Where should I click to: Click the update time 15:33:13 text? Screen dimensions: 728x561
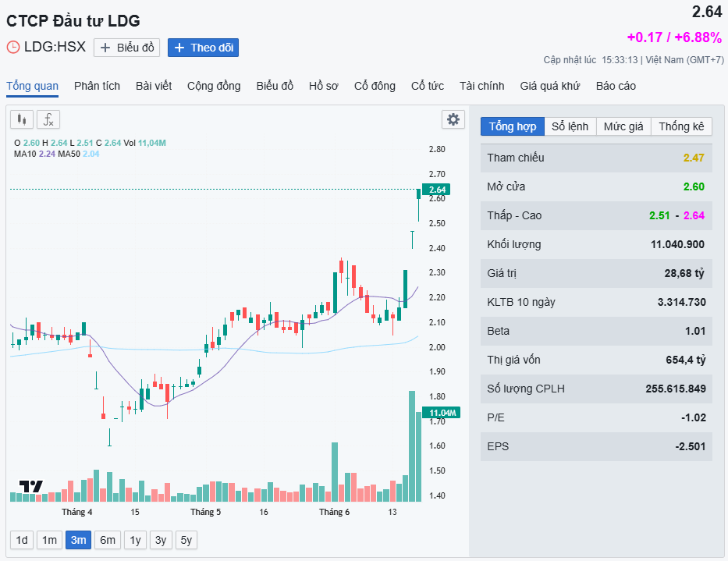coord(620,60)
